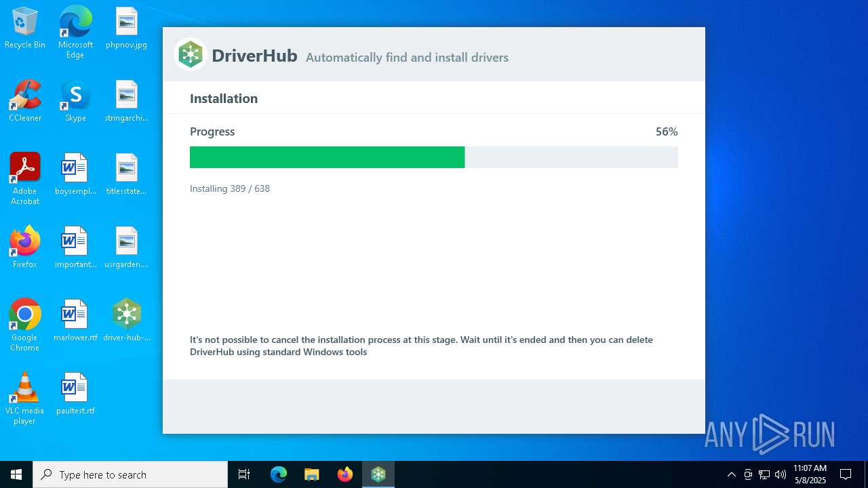Viewport: 868px width, 488px height.
Task: Click Automatically find and install drivers tagline
Action: (407, 58)
